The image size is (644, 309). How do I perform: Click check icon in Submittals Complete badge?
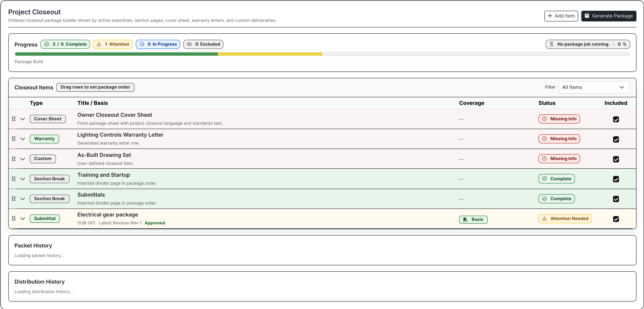click(x=544, y=199)
